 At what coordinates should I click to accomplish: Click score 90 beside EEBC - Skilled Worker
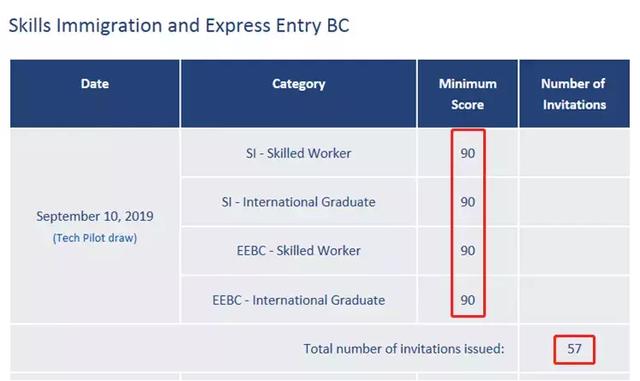pyautogui.click(x=468, y=250)
